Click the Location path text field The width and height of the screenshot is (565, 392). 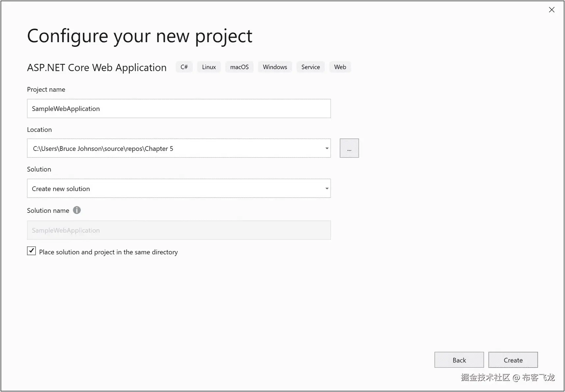click(x=175, y=148)
